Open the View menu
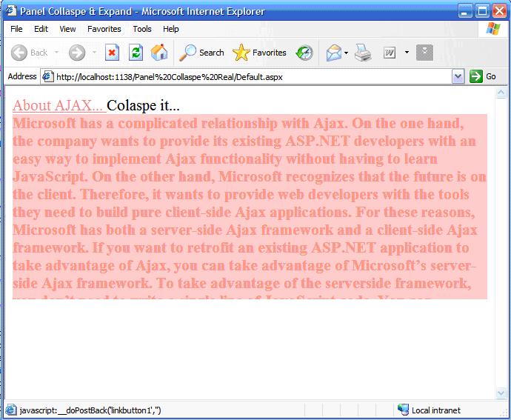The image size is (511, 420). coord(67,29)
